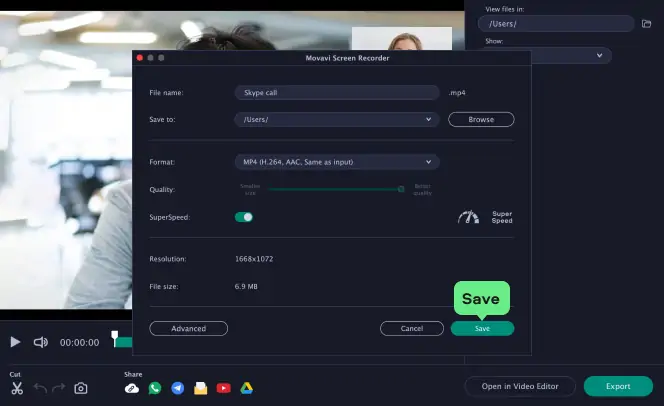Select the scissors Cut tool
The image size is (664, 406).
tap(17, 388)
